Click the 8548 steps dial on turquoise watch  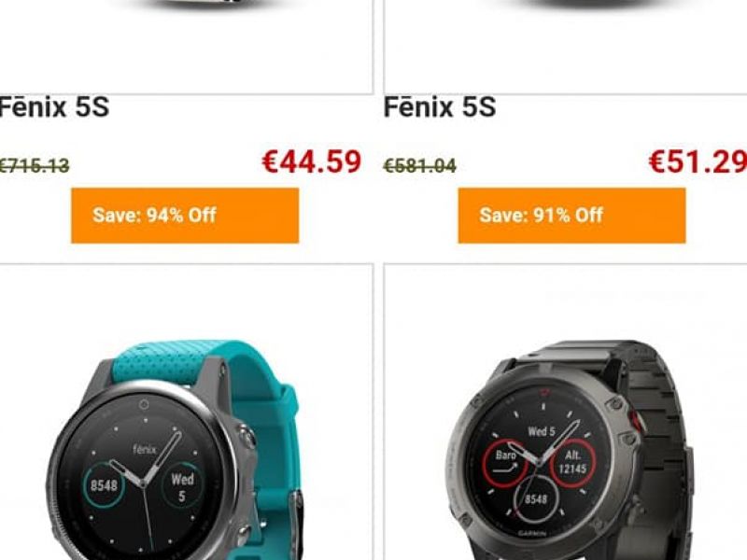click(x=104, y=485)
